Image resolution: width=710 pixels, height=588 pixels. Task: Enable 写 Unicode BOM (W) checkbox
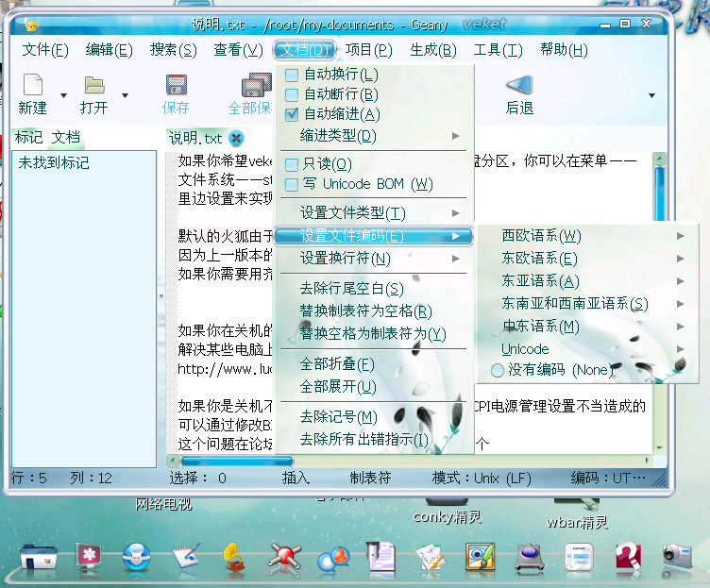292,184
